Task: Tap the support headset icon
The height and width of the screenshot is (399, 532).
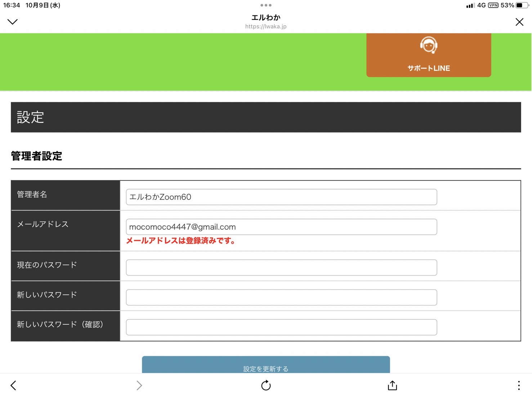Action: [x=429, y=45]
